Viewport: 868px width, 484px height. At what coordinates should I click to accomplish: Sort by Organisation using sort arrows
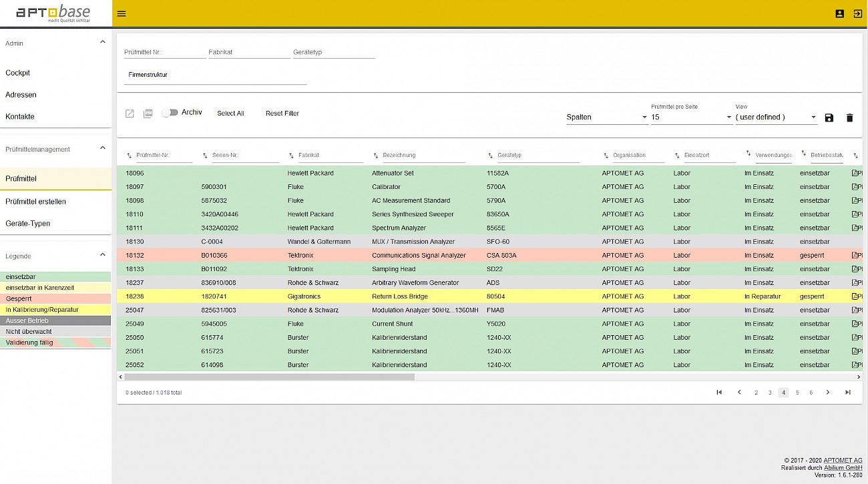pos(606,156)
